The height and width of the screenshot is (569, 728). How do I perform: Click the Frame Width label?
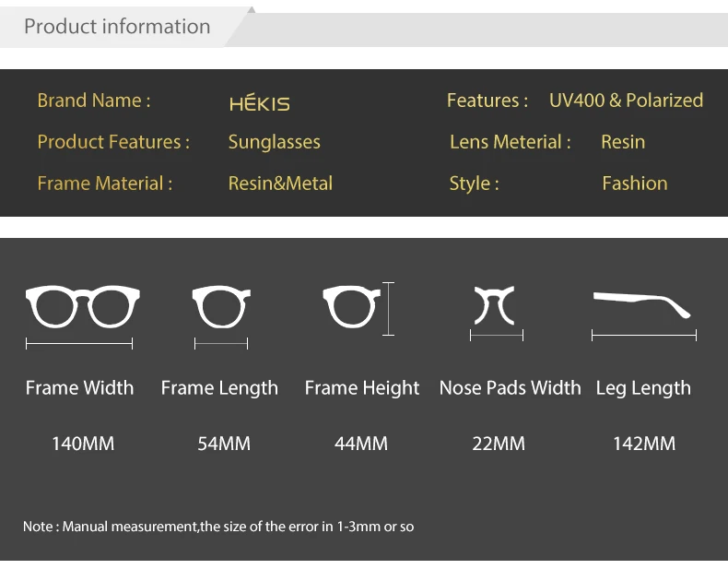coord(79,388)
